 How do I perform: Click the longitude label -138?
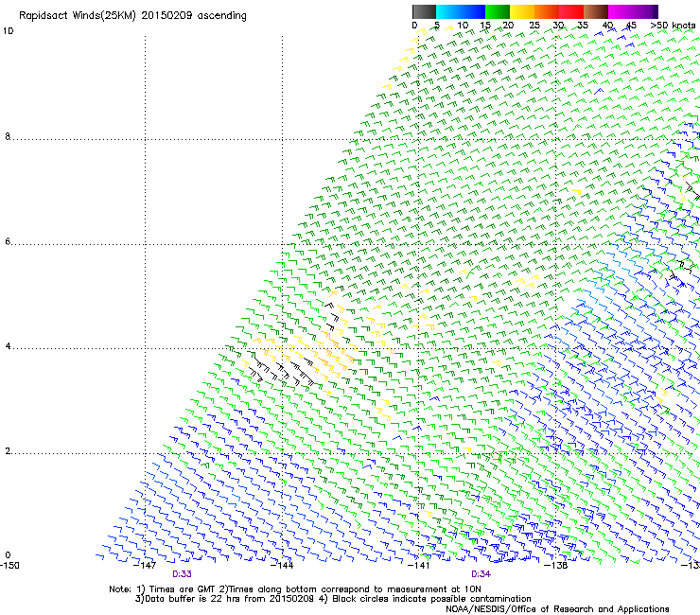coord(556,566)
